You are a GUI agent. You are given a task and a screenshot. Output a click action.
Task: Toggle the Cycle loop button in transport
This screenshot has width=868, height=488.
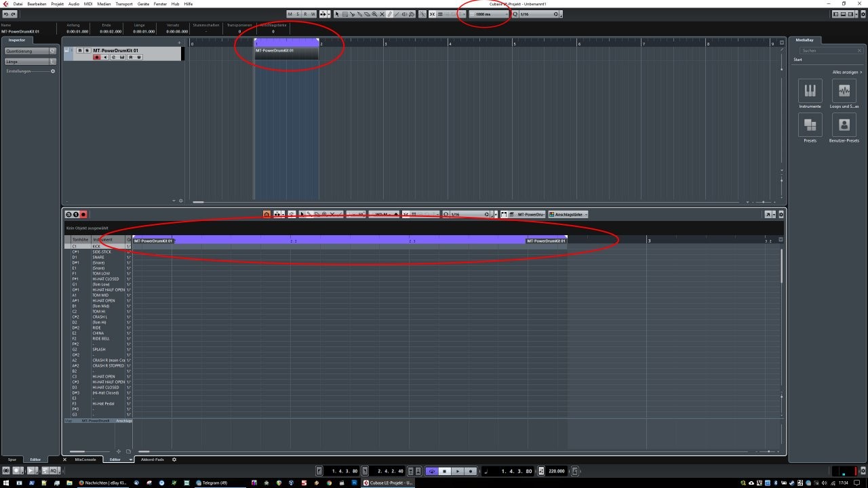[x=432, y=471]
